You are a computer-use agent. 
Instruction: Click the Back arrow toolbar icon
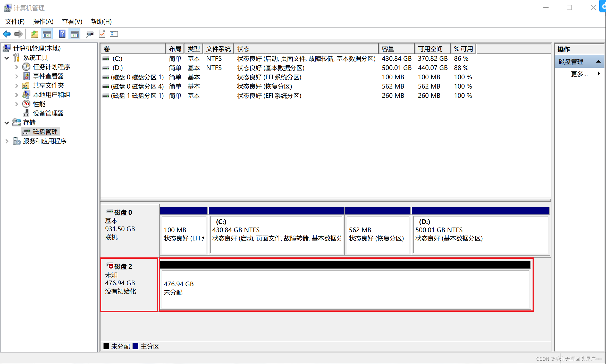[7, 34]
